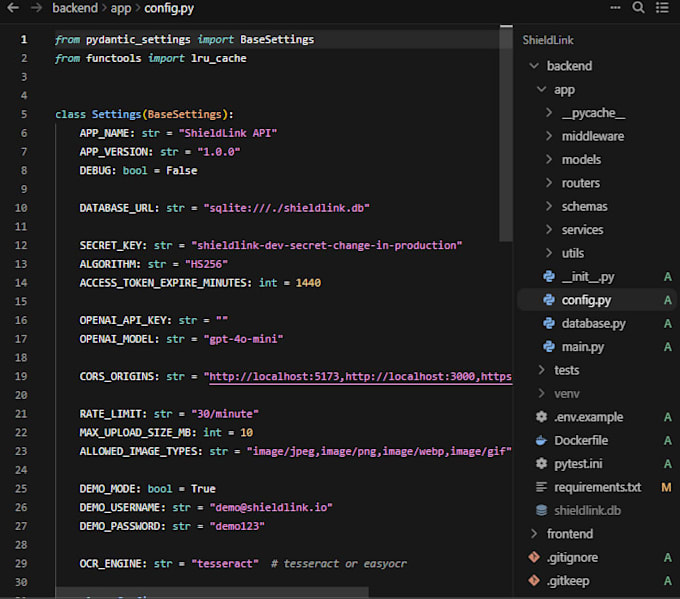Expand the middleware folder
Screen dimensions: 680x599
(x=549, y=136)
